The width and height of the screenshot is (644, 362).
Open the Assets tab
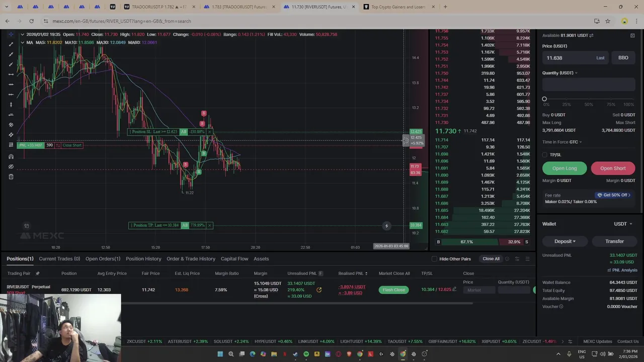point(261,259)
